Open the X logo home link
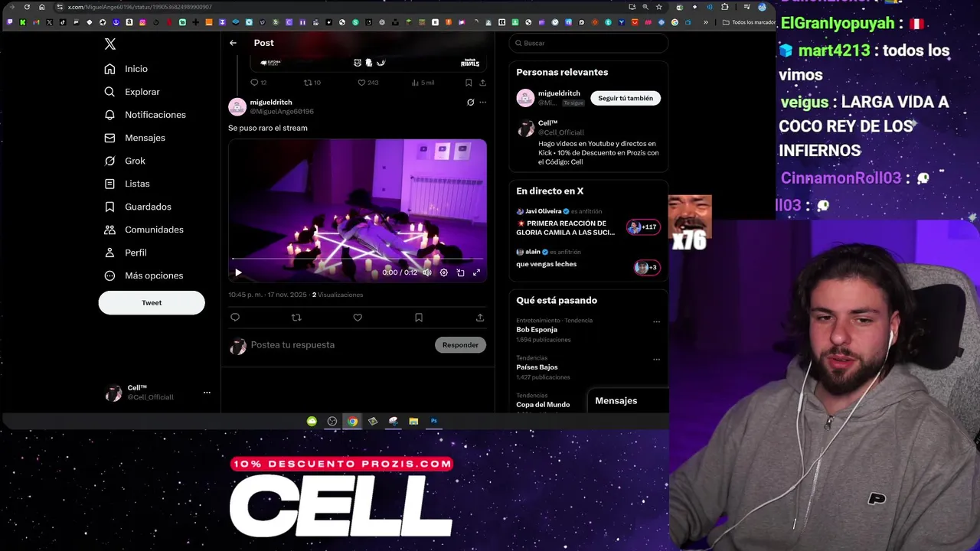Image resolution: width=980 pixels, height=551 pixels. coord(110,44)
